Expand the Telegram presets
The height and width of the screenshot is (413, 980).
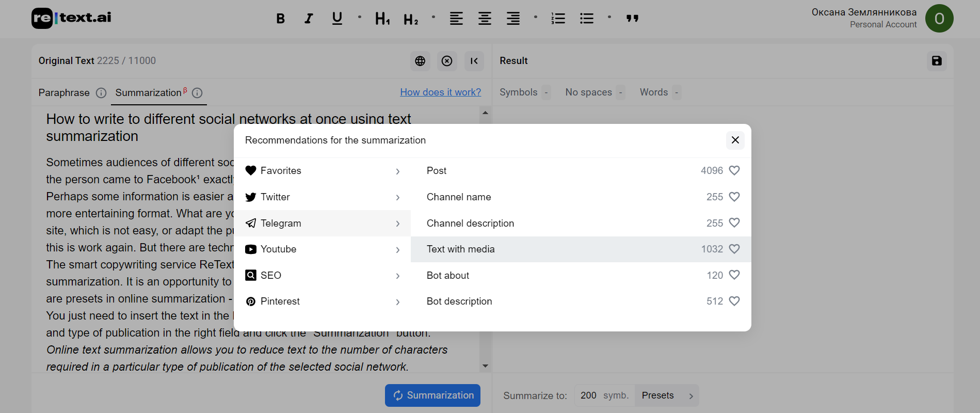[x=323, y=223]
